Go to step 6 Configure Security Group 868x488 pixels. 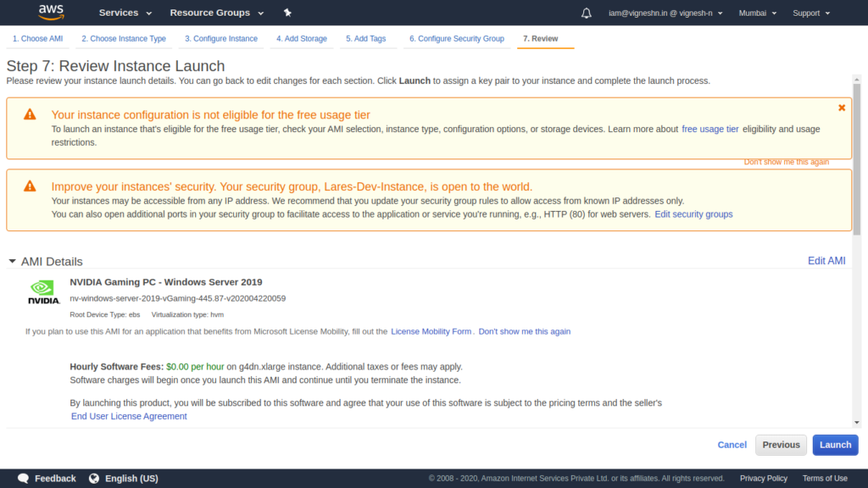click(457, 39)
